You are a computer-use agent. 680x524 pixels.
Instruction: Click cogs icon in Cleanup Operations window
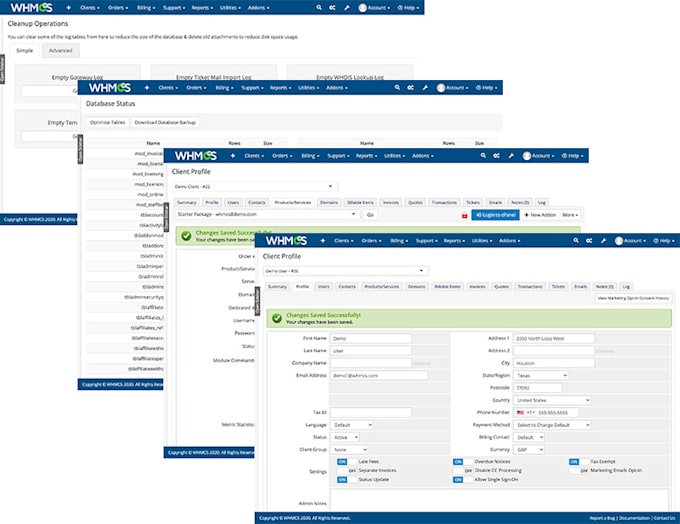(332, 8)
